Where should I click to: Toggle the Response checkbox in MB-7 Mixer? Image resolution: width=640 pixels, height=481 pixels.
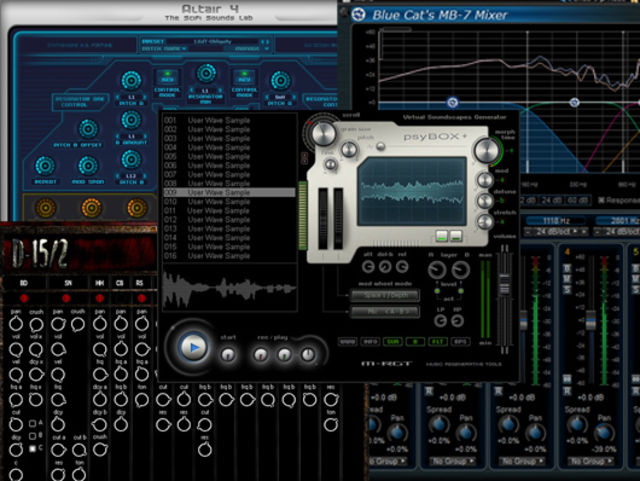[x=601, y=200]
